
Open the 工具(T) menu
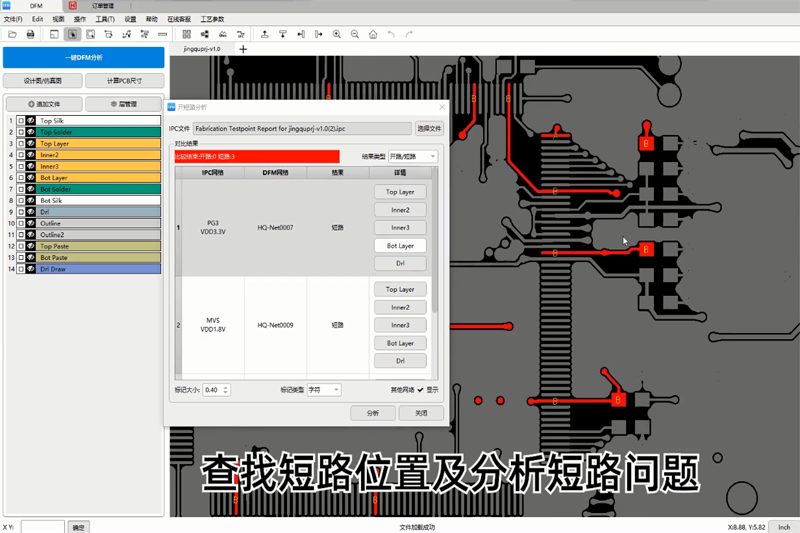pyautogui.click(x=105, y=19)
